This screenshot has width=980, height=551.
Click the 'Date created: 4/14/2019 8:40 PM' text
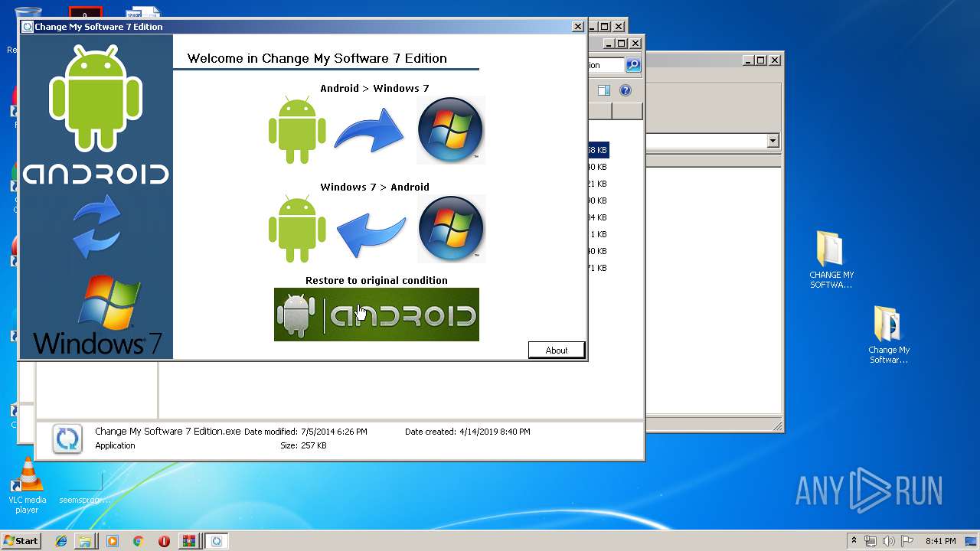point(467,432)
